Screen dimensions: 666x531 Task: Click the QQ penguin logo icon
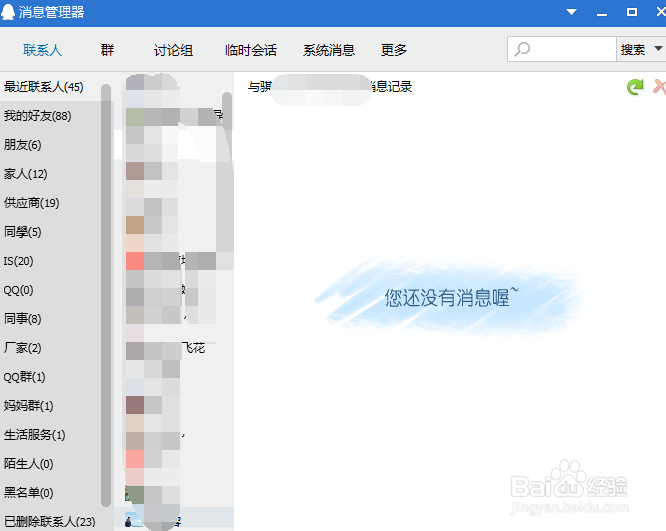tap(8, 12)
